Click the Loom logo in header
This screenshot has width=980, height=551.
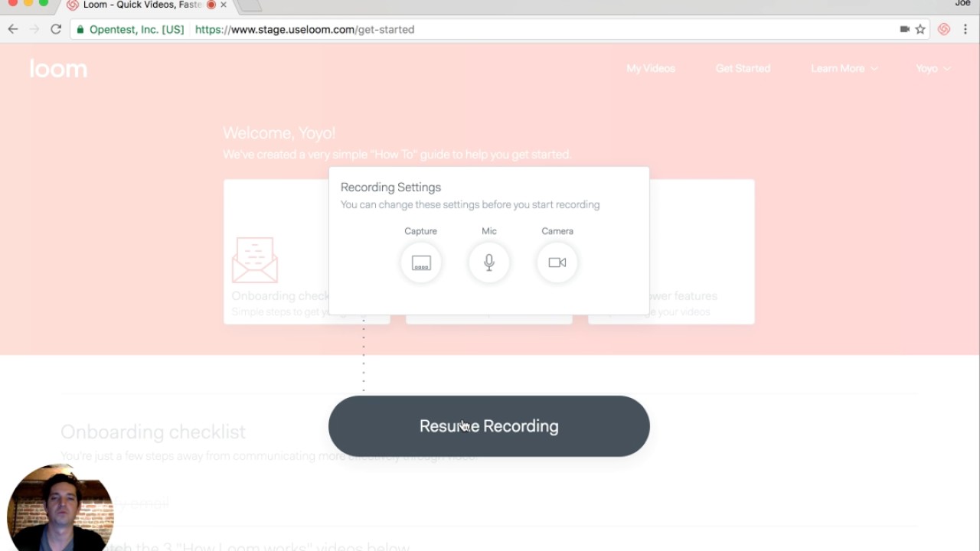pyautogui.click(x=58, y=69)
